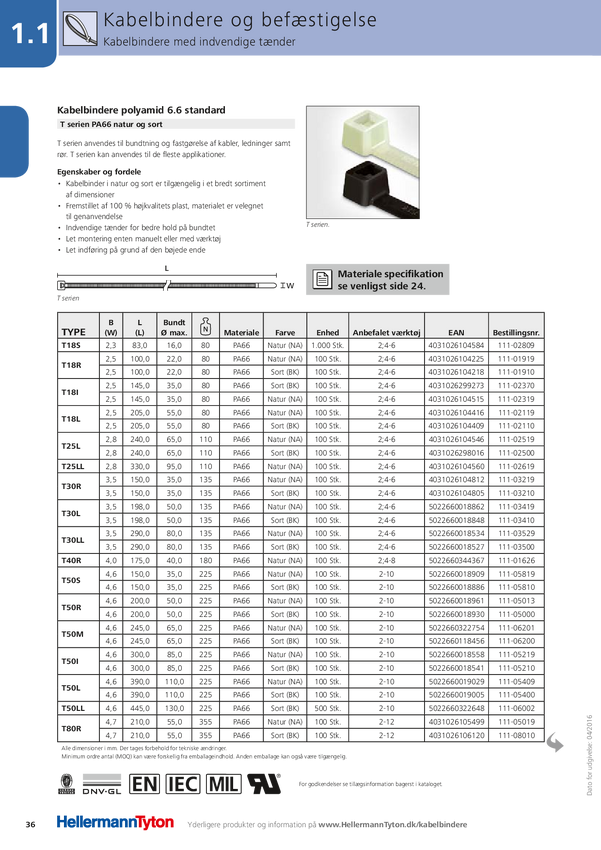Click the UL recognized component logo
Screen dimensions: 601x850
point(264,784)
